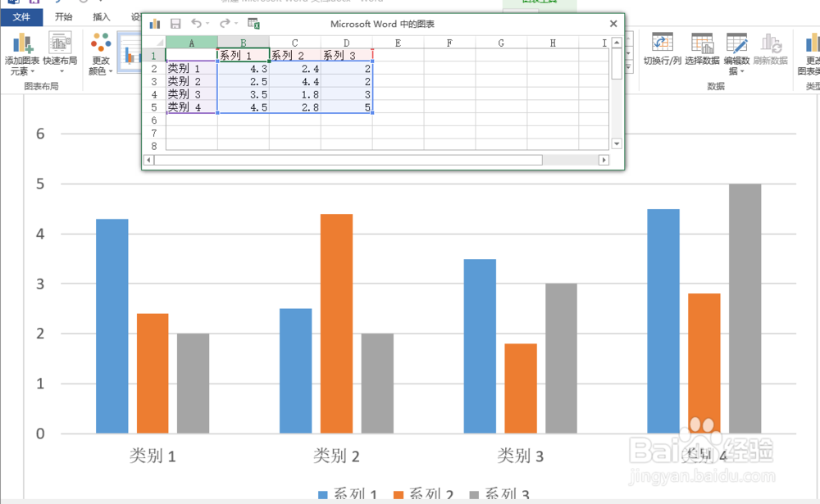
Task: Click the horizontal scrollbar thumb in the sheet
Action: (348, 160)
